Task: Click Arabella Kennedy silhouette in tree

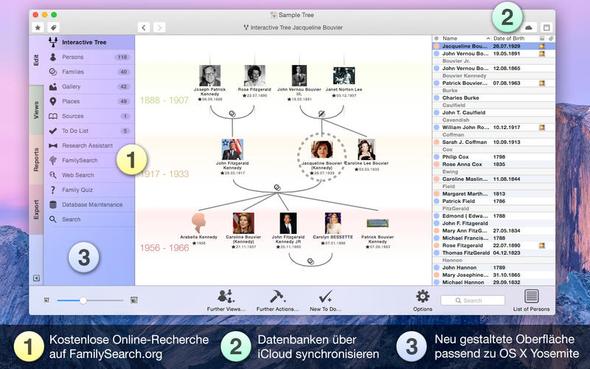Action: 199,223
